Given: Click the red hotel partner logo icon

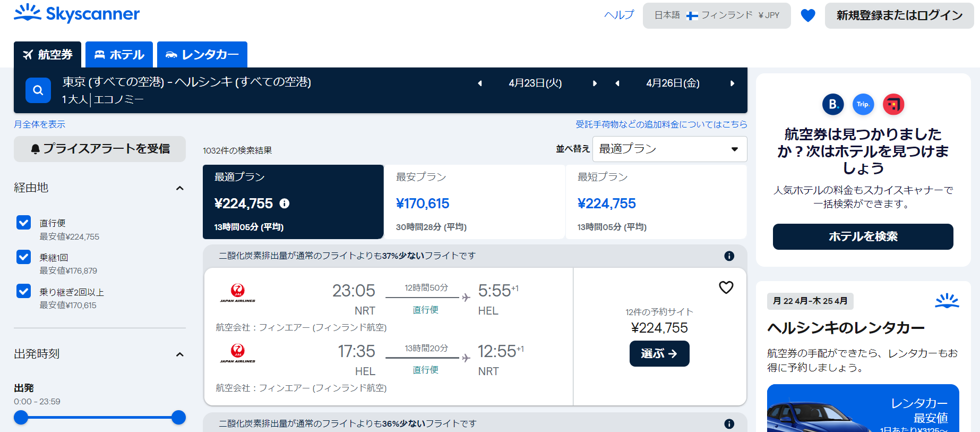Looking at the screenshot, I should point(893,104).
